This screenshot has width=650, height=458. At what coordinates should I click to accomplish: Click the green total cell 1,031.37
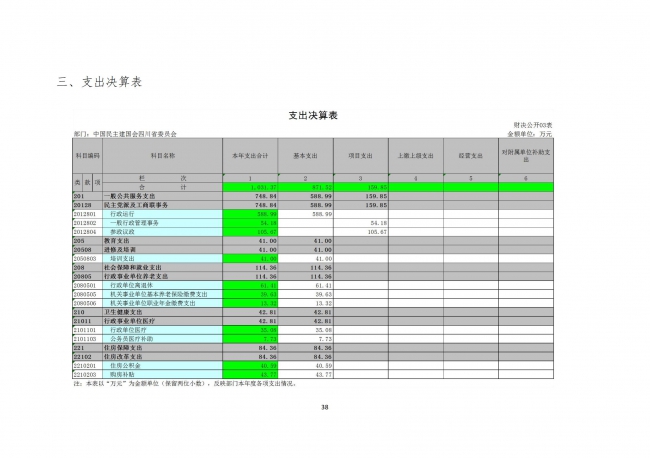[251, 187]
